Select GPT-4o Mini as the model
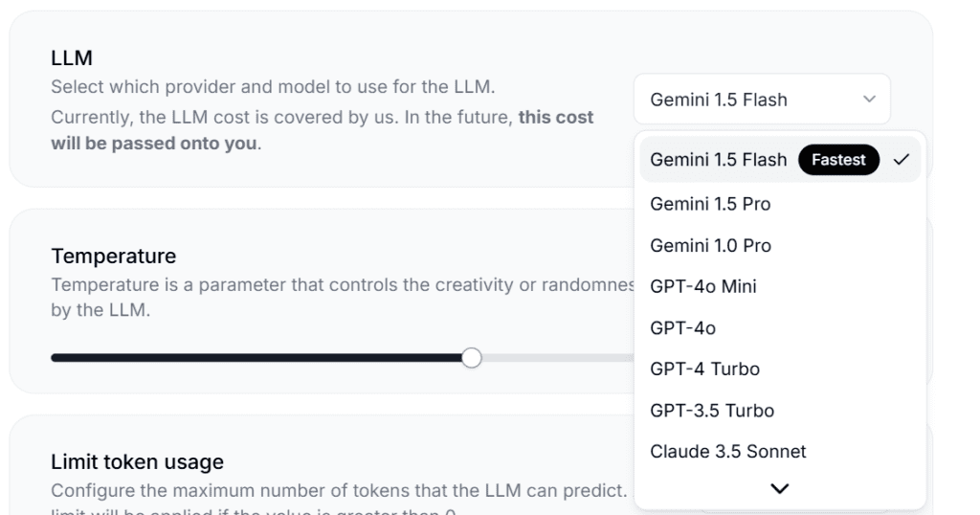 click(x=703, y=286)
